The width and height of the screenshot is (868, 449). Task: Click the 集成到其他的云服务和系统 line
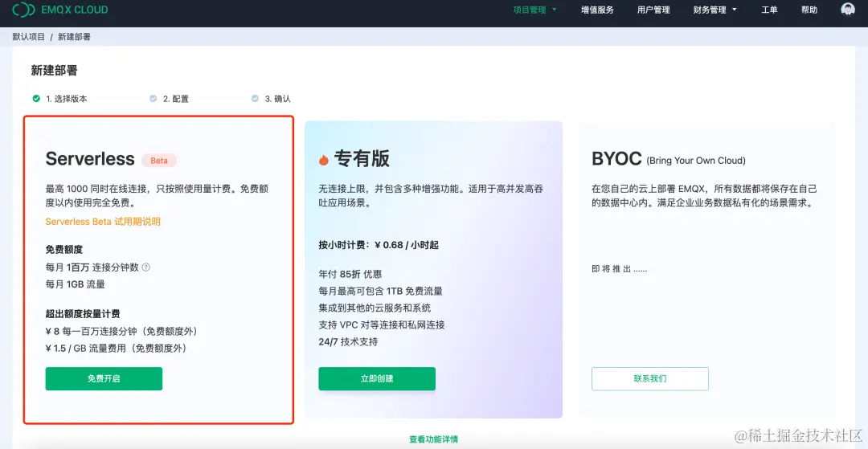[x=375, y=308]
